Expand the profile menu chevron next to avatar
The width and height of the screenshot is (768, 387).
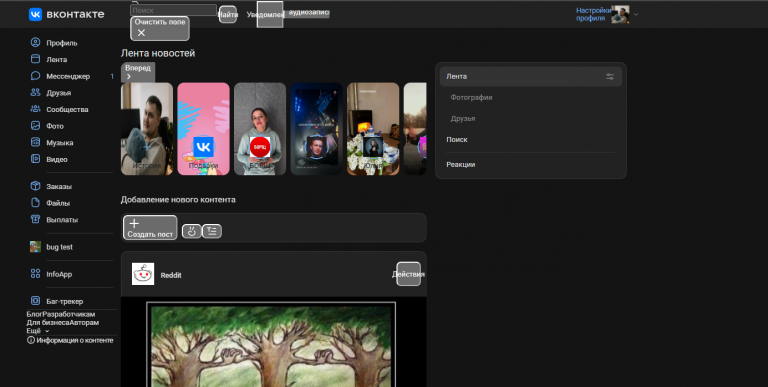pos(636,14)
